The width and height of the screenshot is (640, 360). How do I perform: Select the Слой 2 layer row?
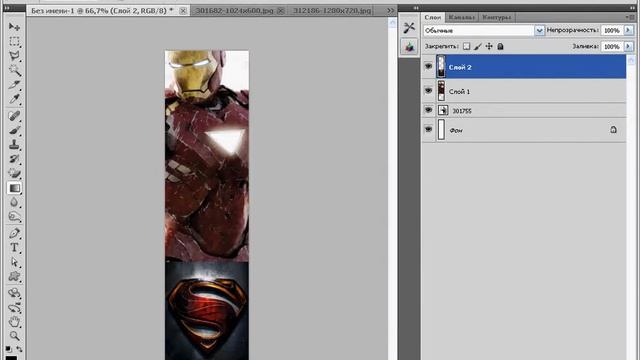[x=524, y=67]
